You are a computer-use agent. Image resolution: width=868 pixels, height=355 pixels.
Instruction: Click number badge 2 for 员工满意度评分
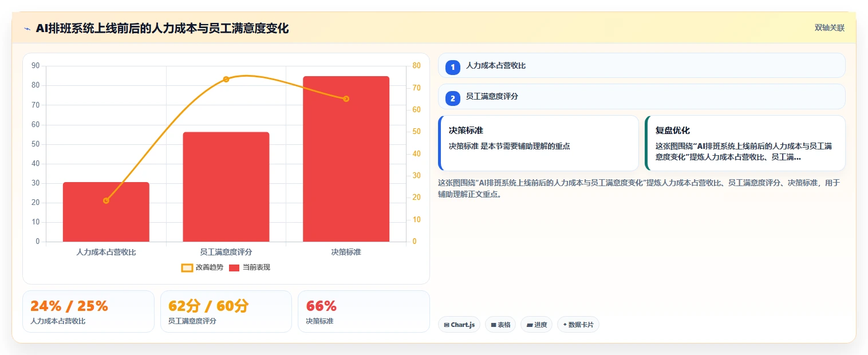click(453, 98)
